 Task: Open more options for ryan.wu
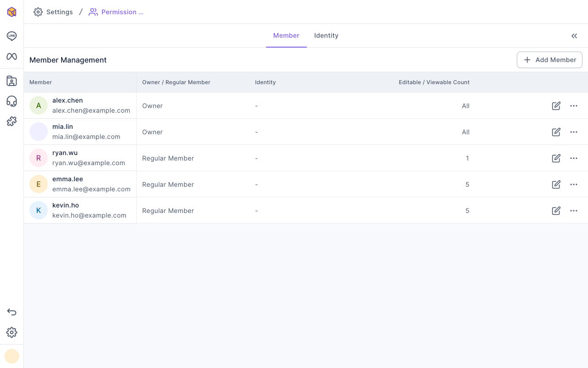(574, 158)
